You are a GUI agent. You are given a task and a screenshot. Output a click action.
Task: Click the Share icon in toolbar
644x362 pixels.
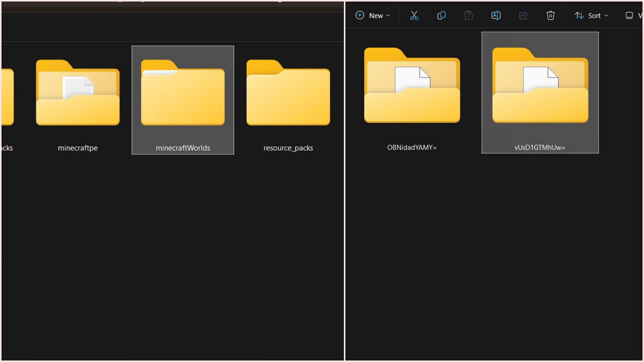tap(523, 15)
